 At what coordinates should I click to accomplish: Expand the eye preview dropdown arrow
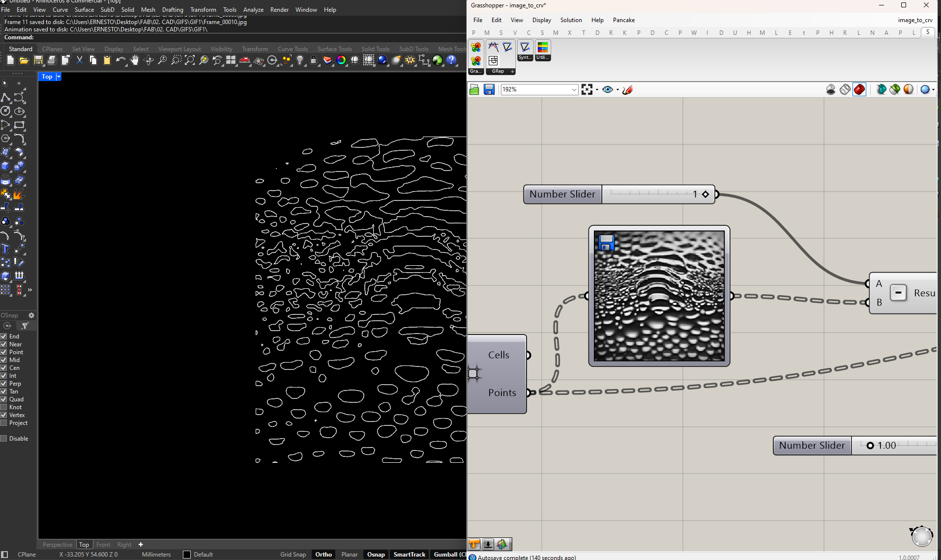618,89
